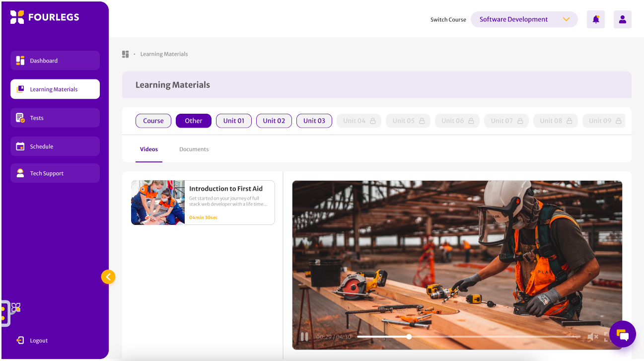Open the user profile icon

pyautogui.click(x=622, y=19)
